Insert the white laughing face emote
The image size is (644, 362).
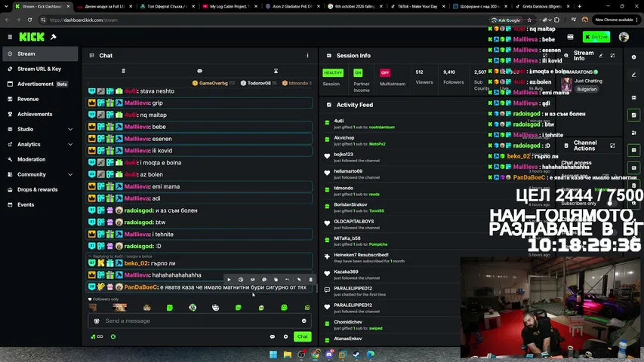pyautogui.click(x=216, y=308)
